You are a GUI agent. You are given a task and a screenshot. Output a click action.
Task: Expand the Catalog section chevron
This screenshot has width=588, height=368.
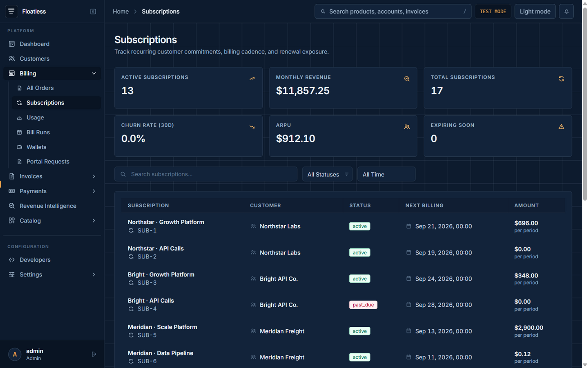click(x=94, y=221)
